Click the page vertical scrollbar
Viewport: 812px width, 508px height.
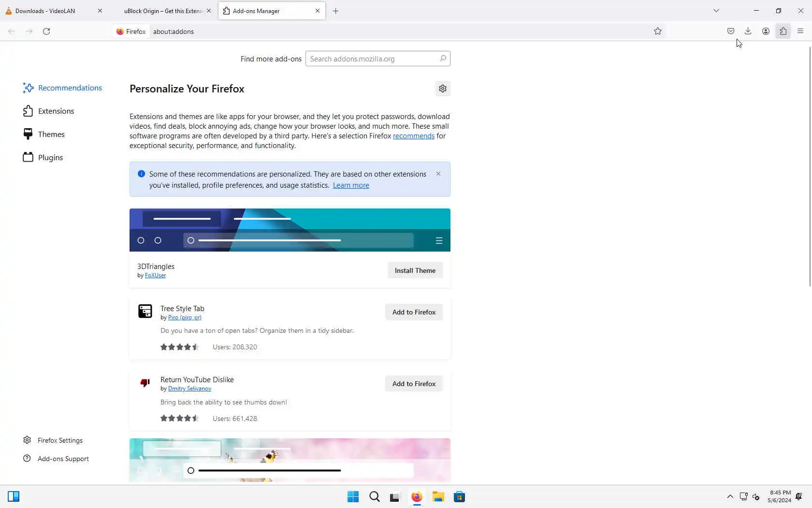(x=810, y=166)
